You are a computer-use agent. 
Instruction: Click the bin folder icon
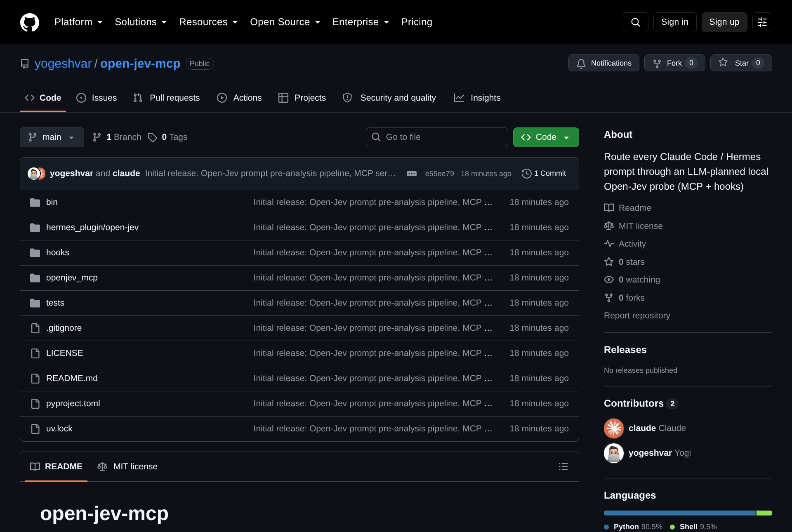coord(35,202)
